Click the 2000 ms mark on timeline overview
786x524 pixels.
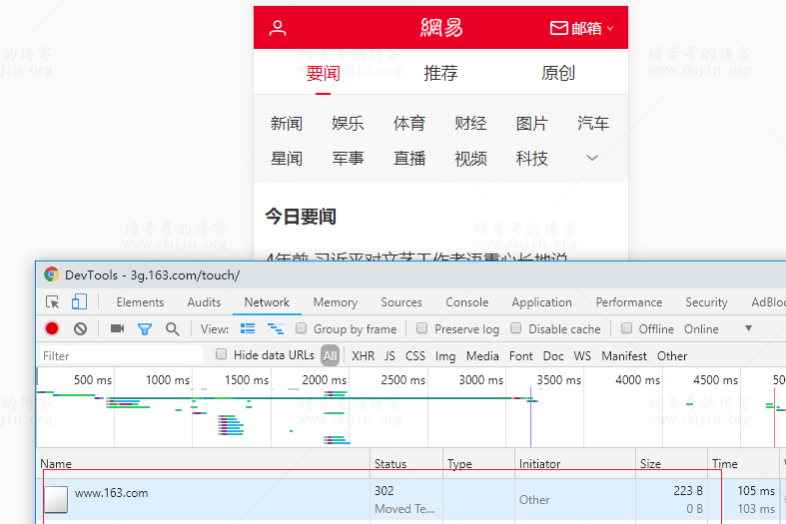[324, 380]
